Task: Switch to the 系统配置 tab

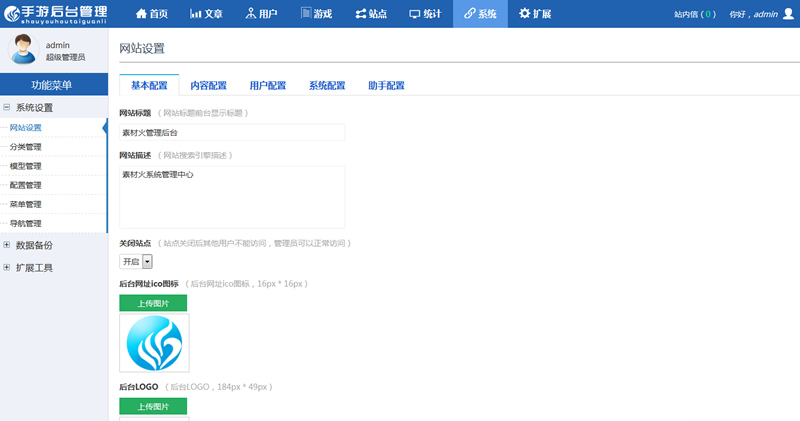Action: (x=327, y=85)
